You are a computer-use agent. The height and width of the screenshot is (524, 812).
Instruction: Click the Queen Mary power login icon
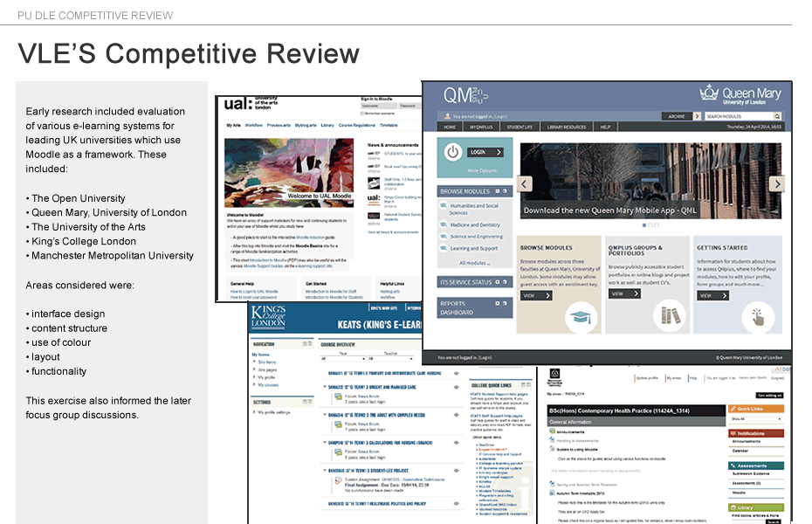pos(452,151)
